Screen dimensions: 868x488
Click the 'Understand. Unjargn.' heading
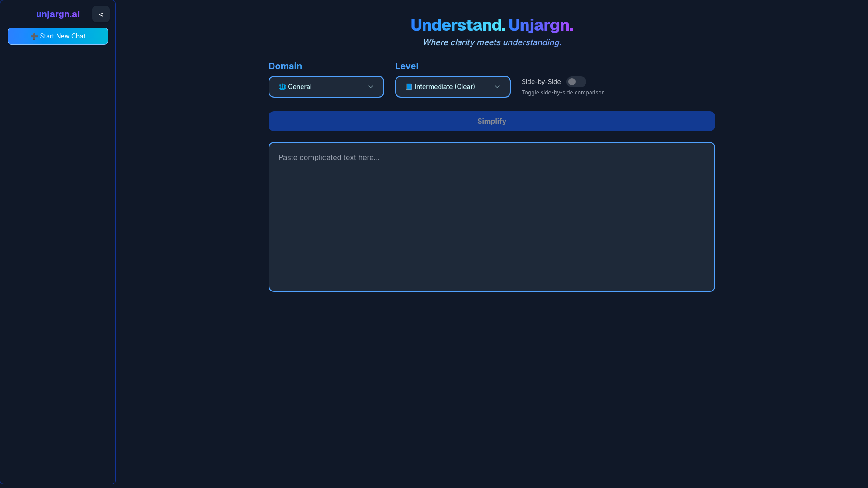[x=491, y=25]
